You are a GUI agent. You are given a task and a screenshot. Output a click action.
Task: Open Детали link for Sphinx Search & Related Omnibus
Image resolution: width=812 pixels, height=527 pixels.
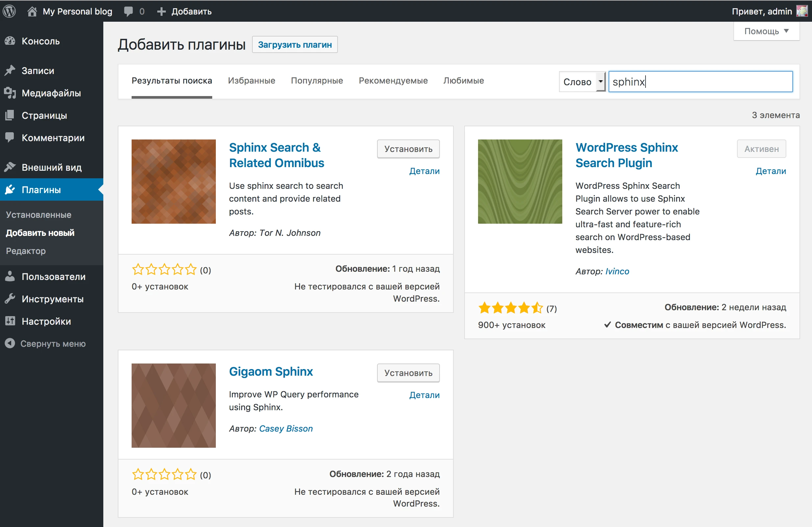[x=424, y=171]
